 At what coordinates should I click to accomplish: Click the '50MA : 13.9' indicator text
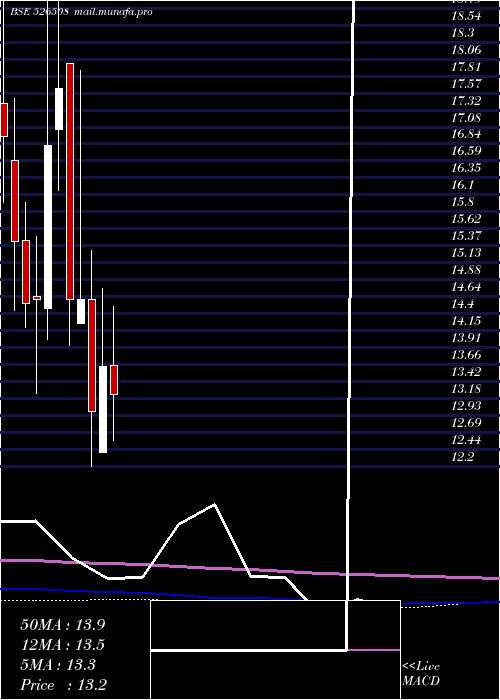pos(62,625)
